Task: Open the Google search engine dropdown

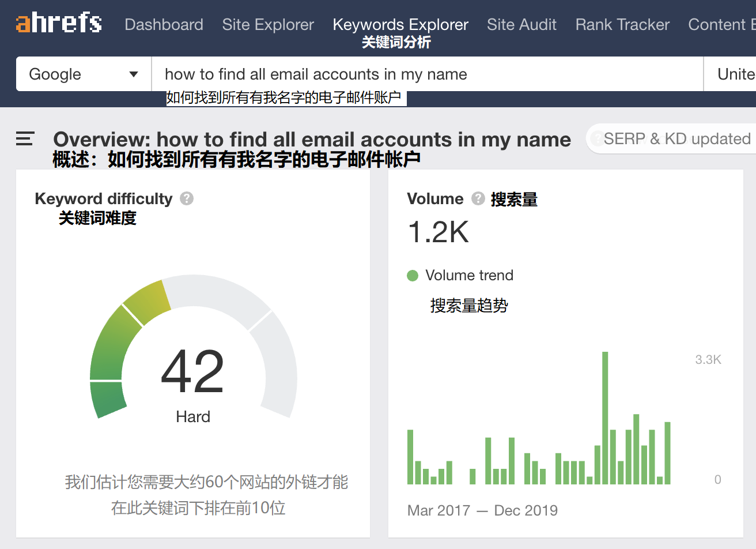Action: 84,74
